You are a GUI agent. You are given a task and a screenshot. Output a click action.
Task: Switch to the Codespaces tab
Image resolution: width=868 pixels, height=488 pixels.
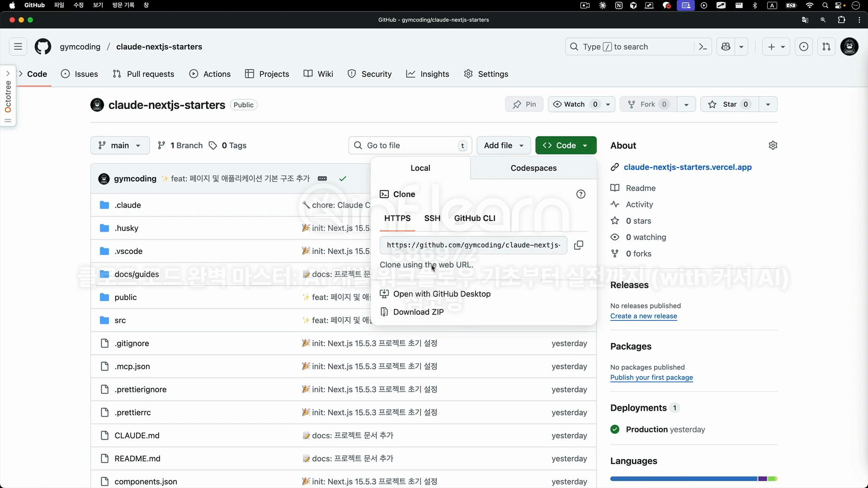(533, 168)
